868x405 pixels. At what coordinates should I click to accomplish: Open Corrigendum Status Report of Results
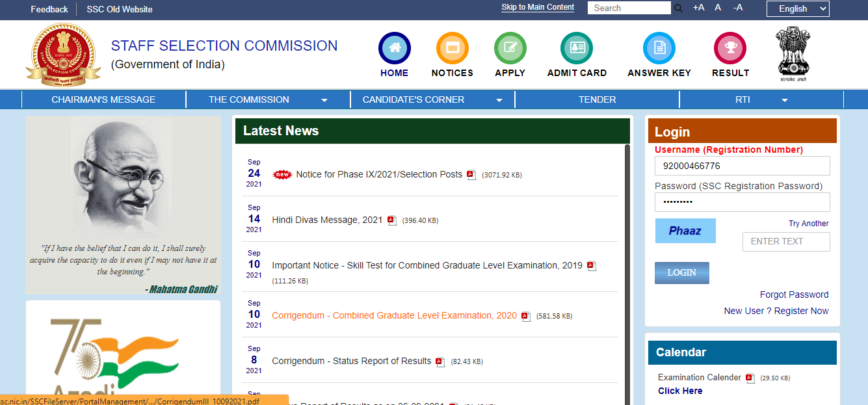tap(352, 361)
